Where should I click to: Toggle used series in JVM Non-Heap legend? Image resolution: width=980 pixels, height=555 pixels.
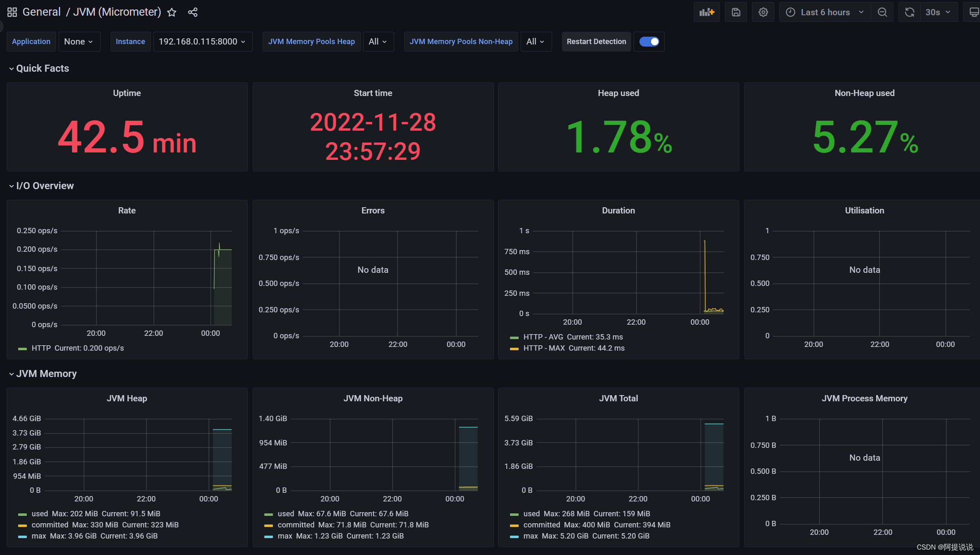tap(286, 514)
